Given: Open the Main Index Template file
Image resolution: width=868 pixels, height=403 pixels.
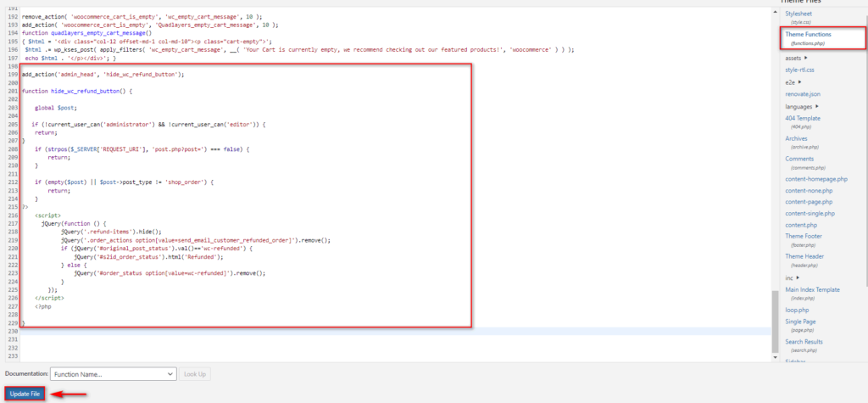Looking at the screenshot, I should (812, 290).
